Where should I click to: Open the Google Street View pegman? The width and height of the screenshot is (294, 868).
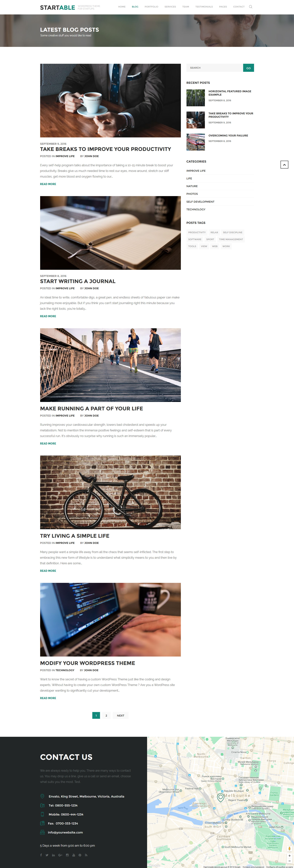pyautogui.click(x=289, y=849)
